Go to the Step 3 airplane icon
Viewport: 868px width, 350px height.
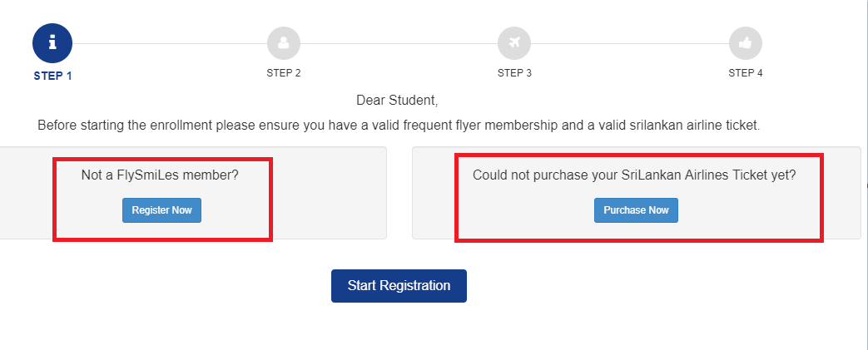coord(514,42)
